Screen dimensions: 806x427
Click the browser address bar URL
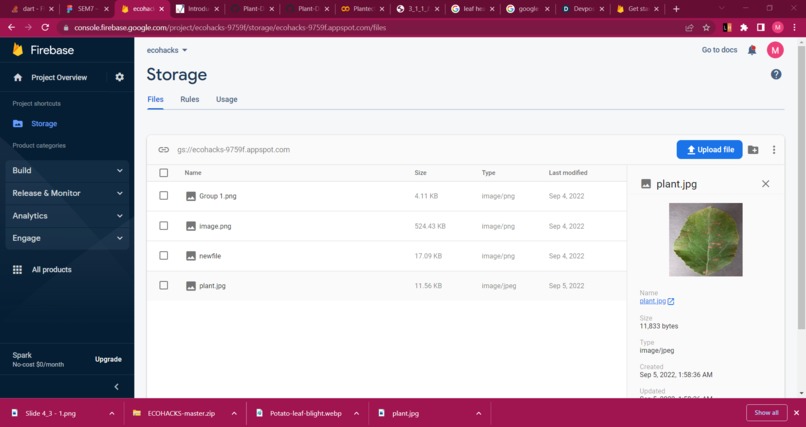coord(230,28)
